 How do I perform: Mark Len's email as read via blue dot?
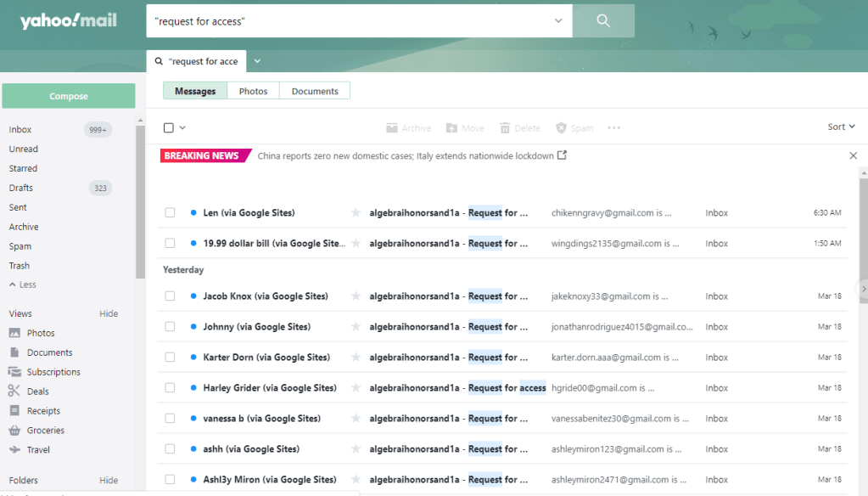tap(193, 213)
